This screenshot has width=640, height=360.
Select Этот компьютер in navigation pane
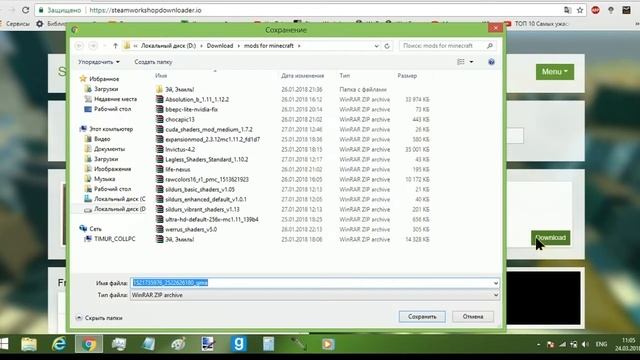(x=107, y=129)
